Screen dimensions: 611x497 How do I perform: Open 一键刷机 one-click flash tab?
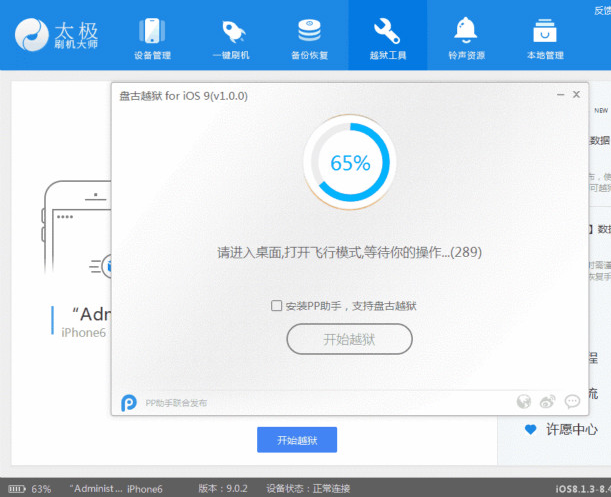[231, 39]
